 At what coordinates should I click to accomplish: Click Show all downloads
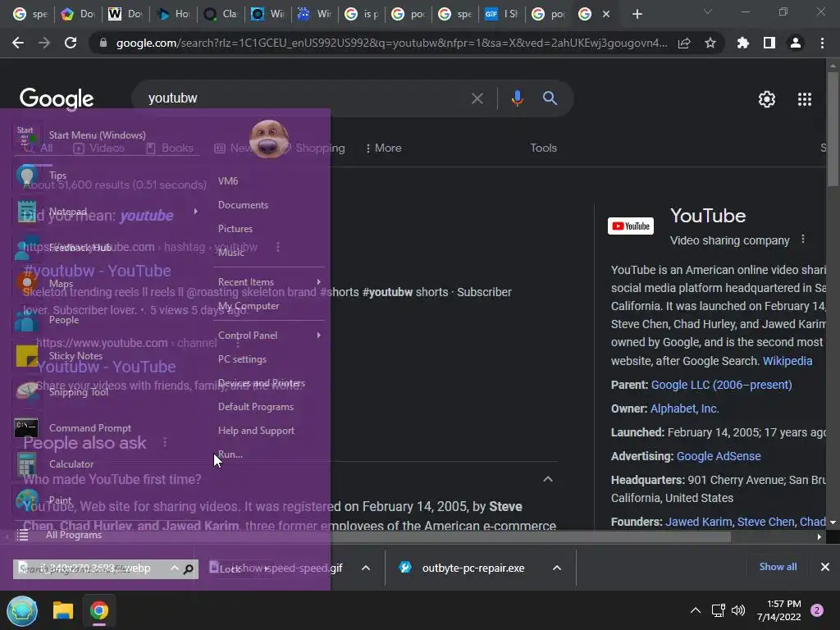[x=778, y=567]
